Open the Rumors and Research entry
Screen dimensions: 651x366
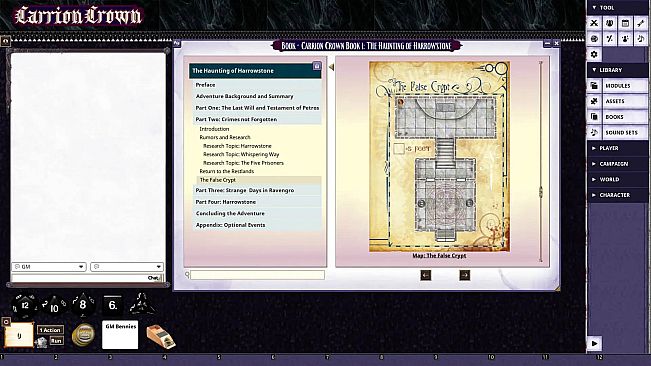[x=225, y=137]
